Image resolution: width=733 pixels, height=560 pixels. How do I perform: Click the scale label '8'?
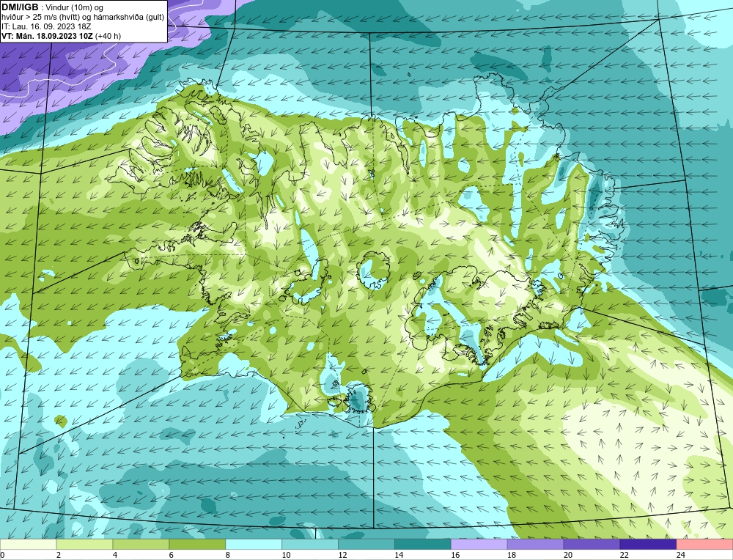(228, 555)
